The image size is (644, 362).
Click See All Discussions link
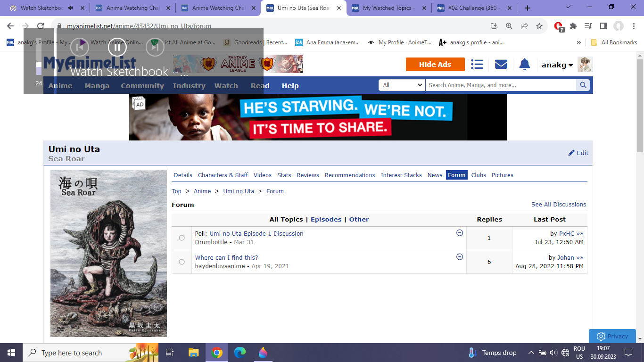tap(559, 205)
